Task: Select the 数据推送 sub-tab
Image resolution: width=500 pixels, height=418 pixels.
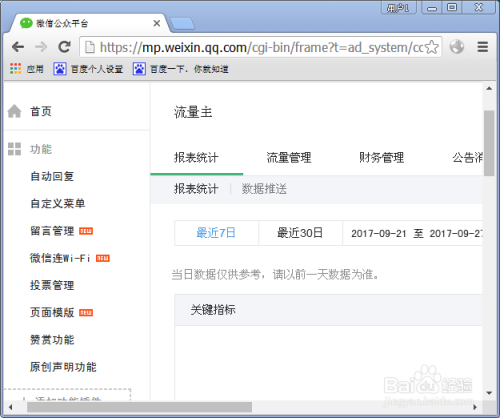Action: 264,189
